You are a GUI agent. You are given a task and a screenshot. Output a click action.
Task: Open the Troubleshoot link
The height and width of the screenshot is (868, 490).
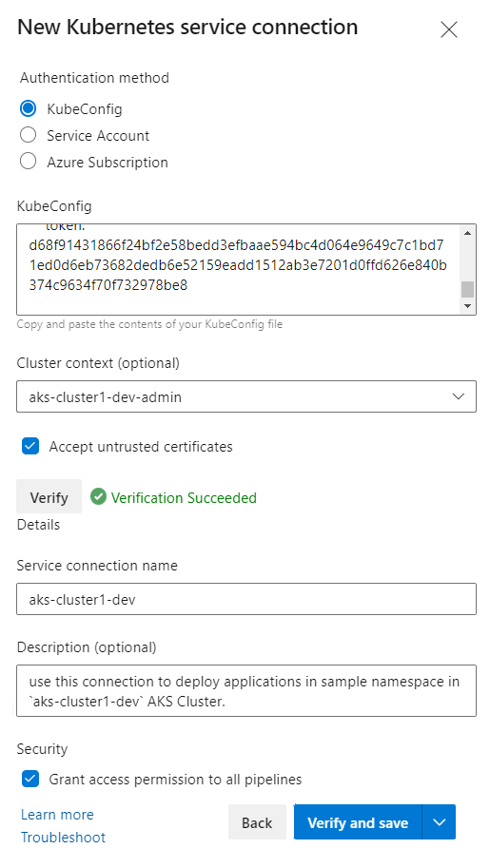(63, 837)
